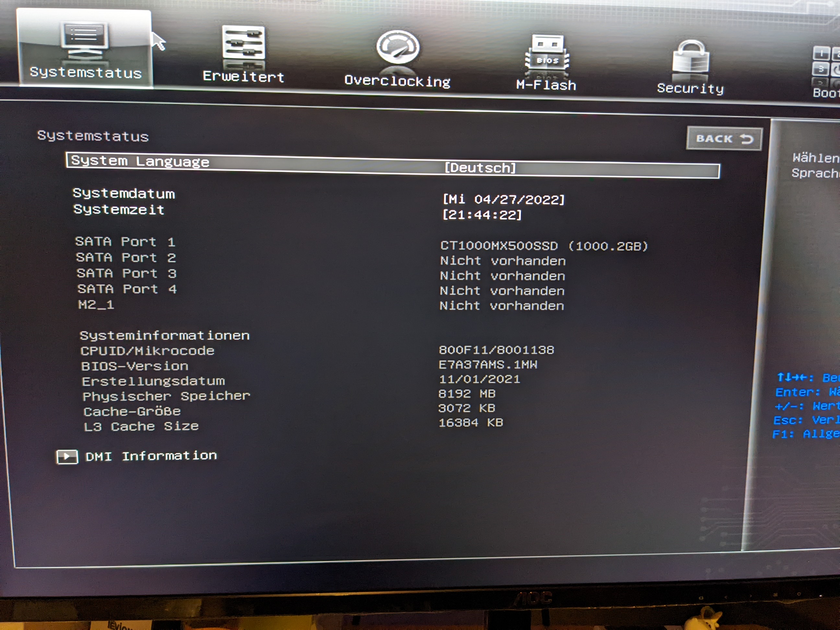840x630 pixels.
Task: Open the System Language [Deutsch] selector
Action: pos(480,168)
